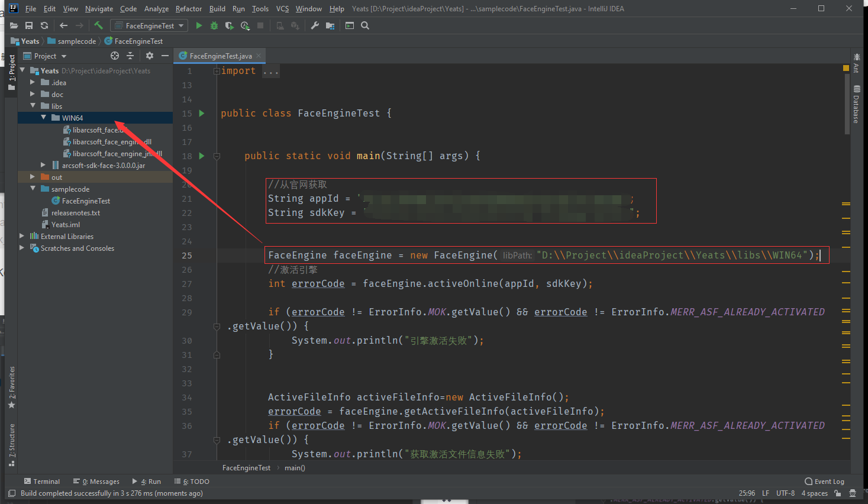Screen dimensions: 868x504
Task: Click the tool windows quick access icon
Action: (12, 493)
